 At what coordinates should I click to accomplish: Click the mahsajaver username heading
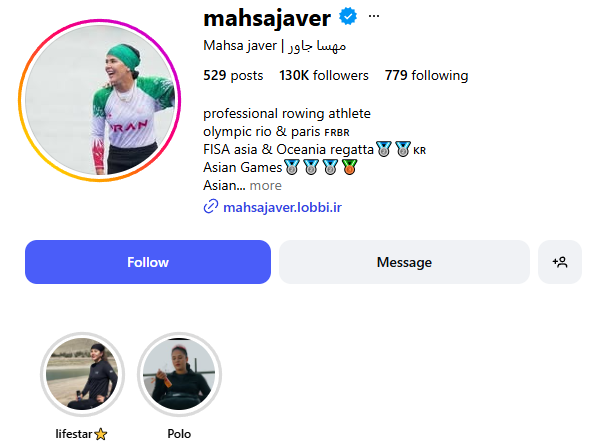pyautogui.click(x=267, y=18)
